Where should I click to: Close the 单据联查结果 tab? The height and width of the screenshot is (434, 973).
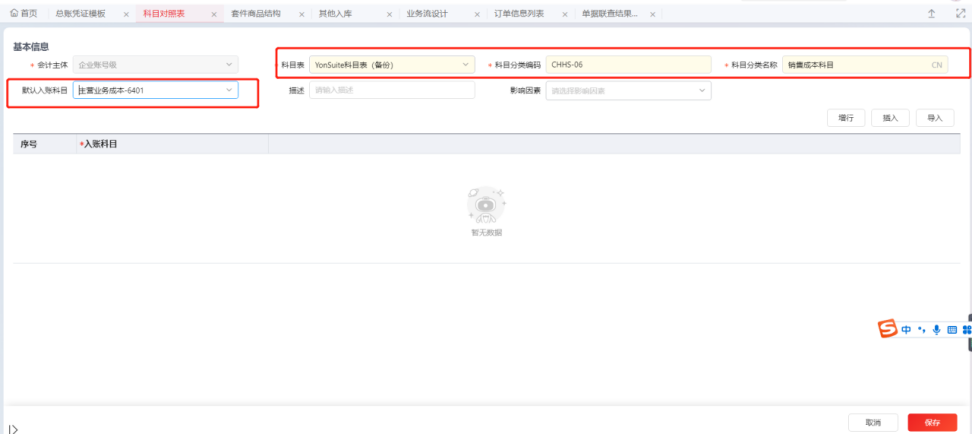[x=653, y=14]
